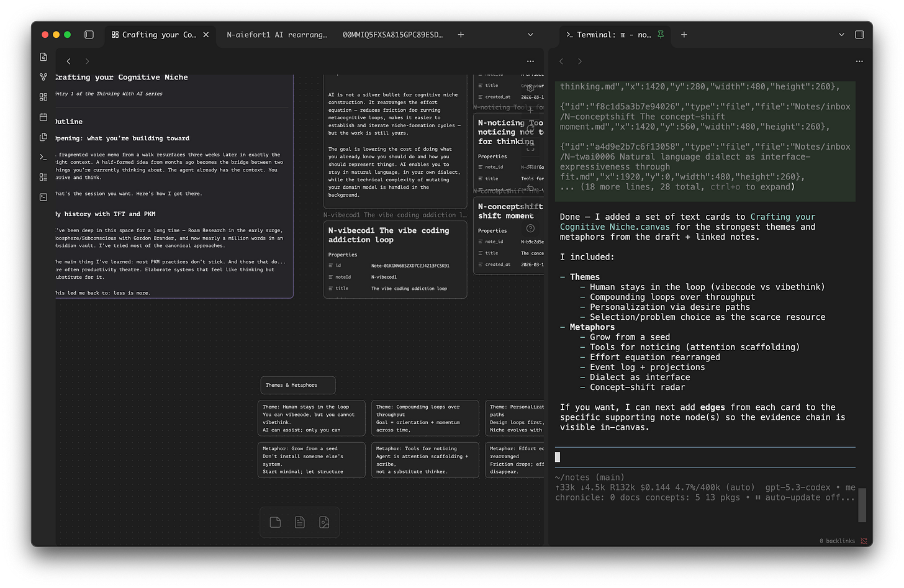
Task: Navigate forward in the terminal pane
Action: 580,61
